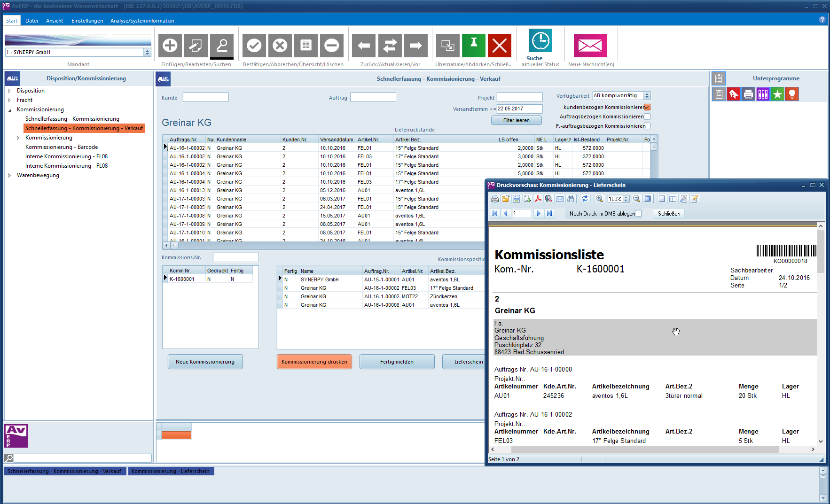
Task: Click the Suche aktueller Status clock icon
Action: point(540,41)
